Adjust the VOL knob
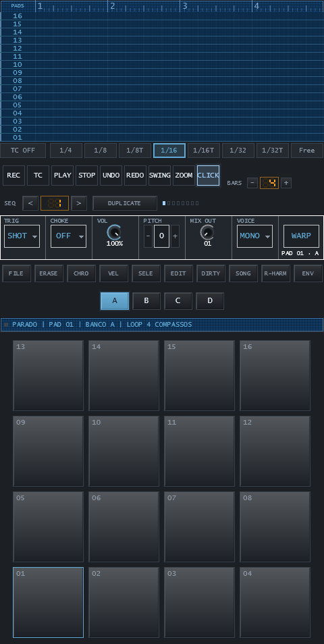Screen dimensions: 324x644 pyautogui.click(x=114, y=232)
